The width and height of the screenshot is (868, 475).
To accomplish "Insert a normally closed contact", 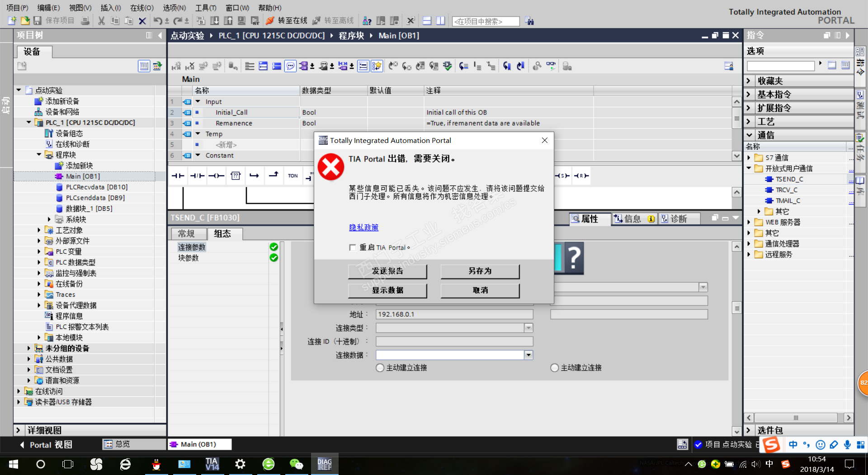I will (198, 176).
